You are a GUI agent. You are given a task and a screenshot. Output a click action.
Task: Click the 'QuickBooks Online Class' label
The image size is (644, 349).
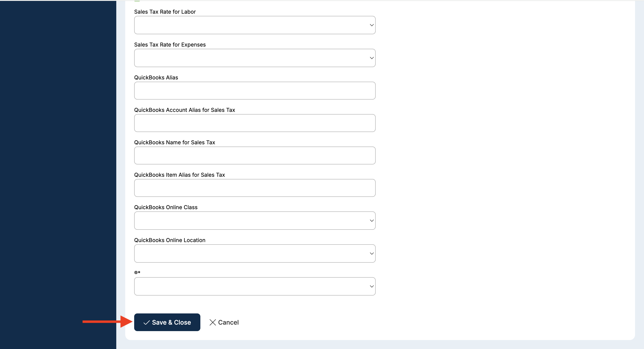(166, 207)
